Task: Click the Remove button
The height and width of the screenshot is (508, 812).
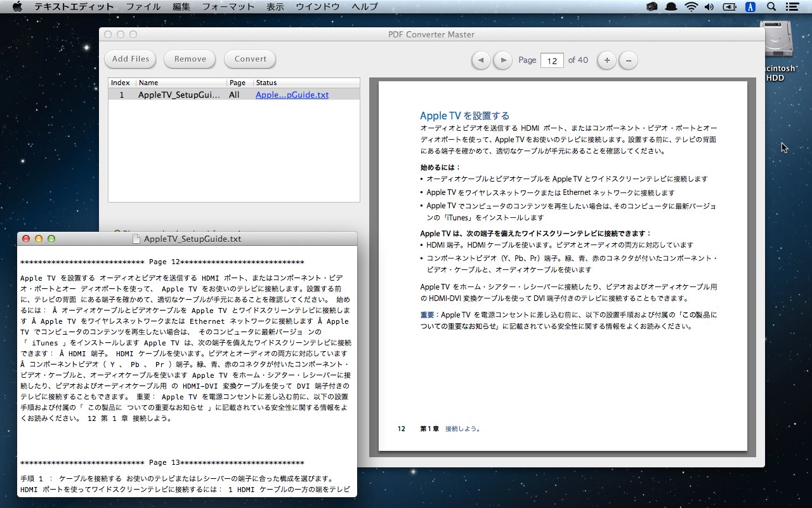Action: (190, 59)
